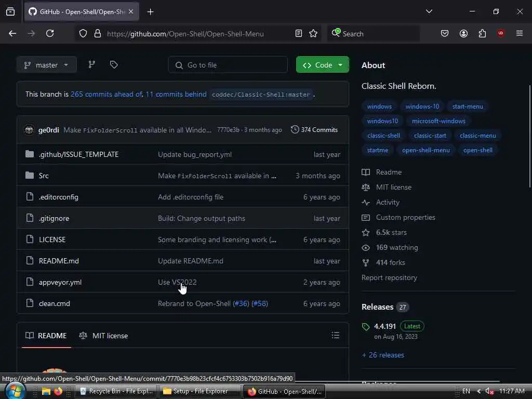
Task: Select GitHub Open-Shell taskbar button
Action: point(285,391)
